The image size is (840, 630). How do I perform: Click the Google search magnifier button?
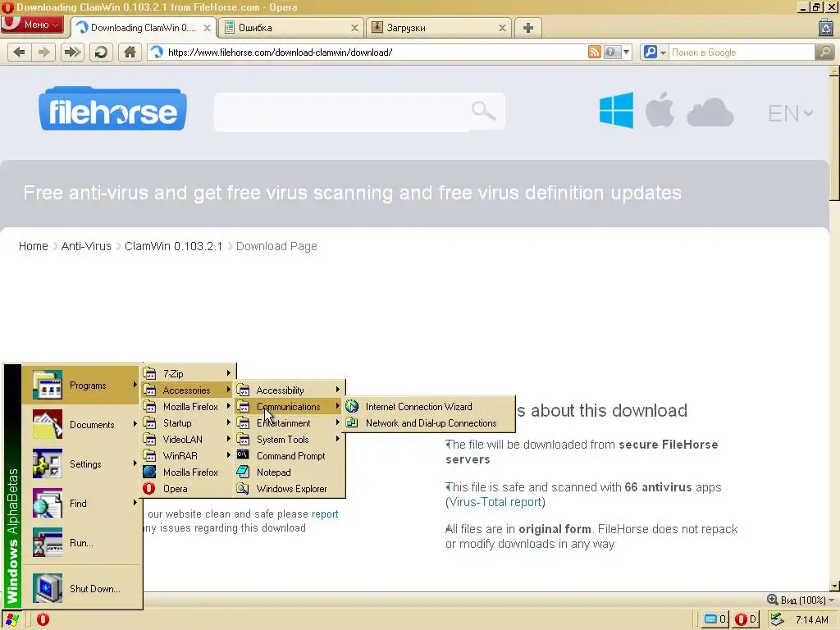pos(825,52)
